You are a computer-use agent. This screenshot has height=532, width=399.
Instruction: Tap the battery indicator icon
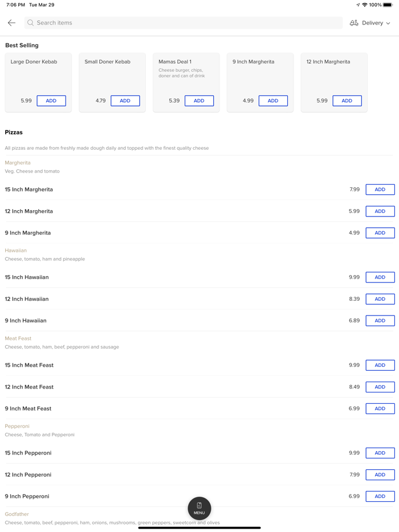tap(388, 5)
